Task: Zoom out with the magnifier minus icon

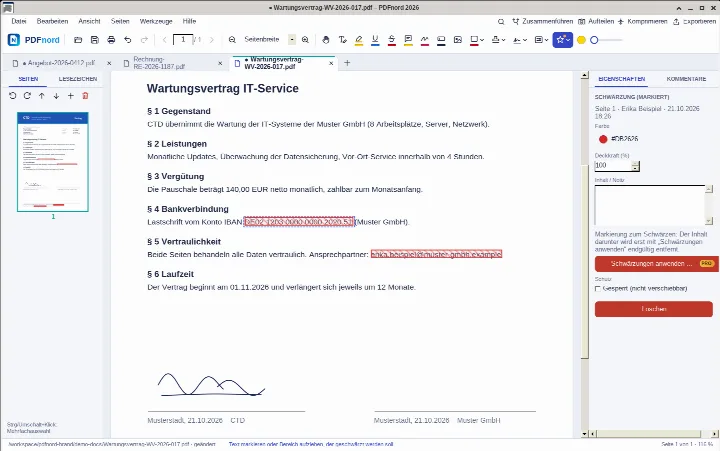Action: 232,40
